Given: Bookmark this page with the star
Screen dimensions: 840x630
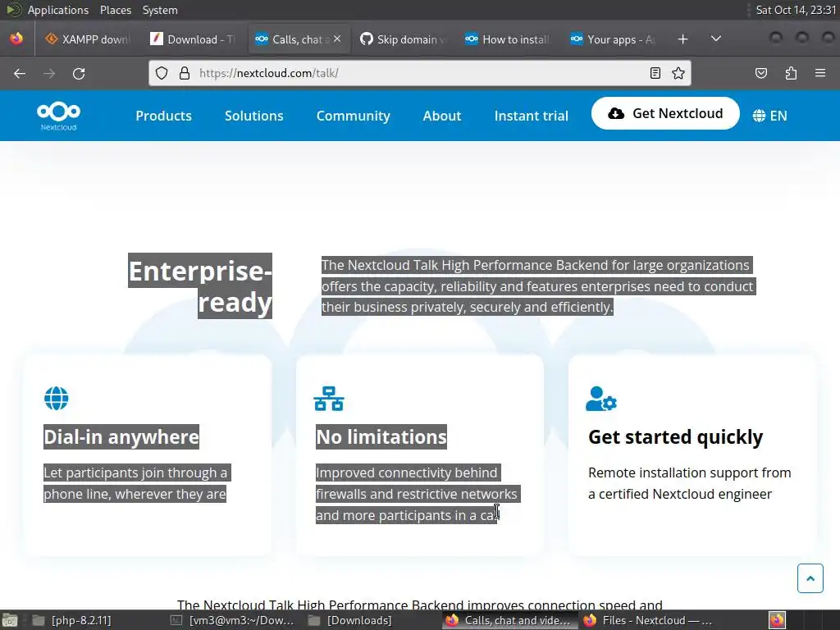Looking at the screenshot, I should (x=678, y=73).
